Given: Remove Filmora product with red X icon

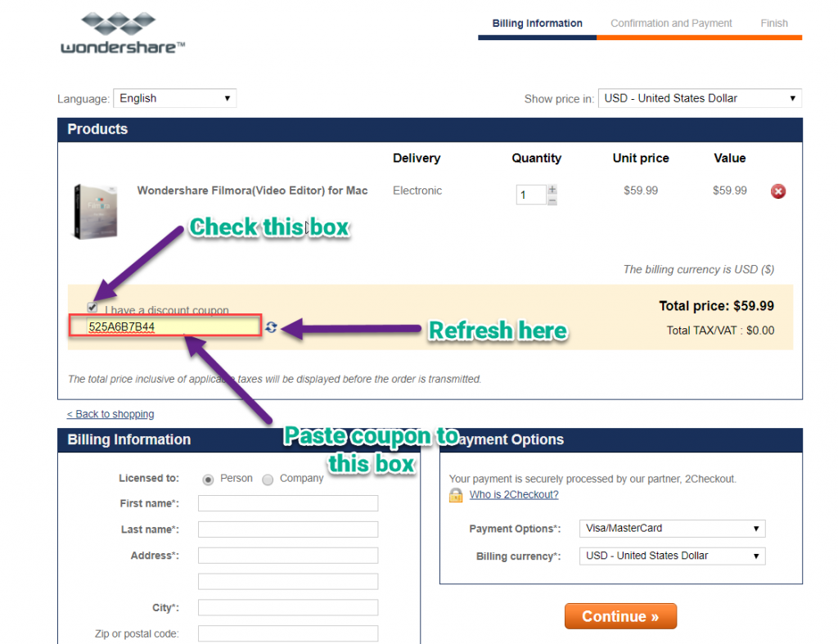Looking at the screenshot, I should [x=778, y=191].
